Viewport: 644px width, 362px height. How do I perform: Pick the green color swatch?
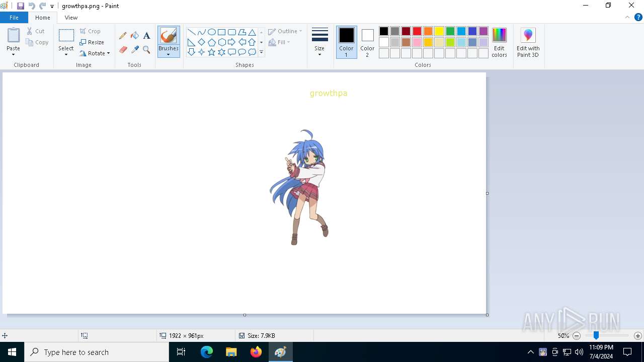click(x=450, y=31)
